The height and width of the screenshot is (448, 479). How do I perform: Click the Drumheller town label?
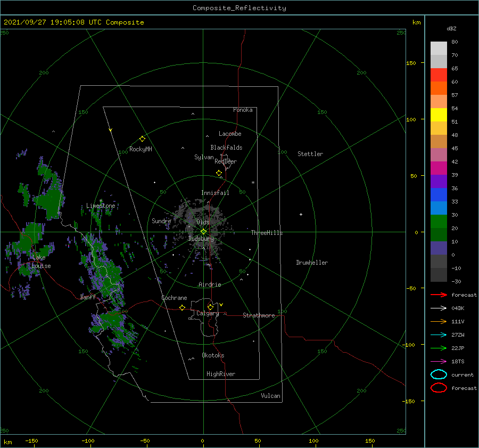click(x=312, y=263)
